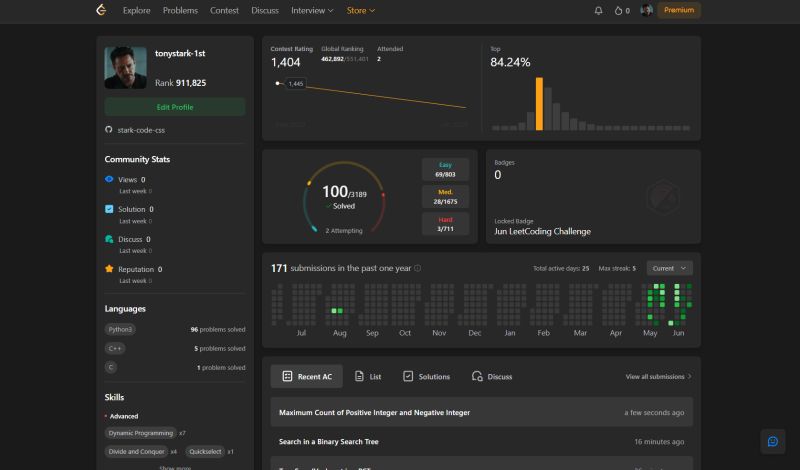Select the Divide and Conquer skill tag
Screen dimensions: 800x470
coord(136,451)
